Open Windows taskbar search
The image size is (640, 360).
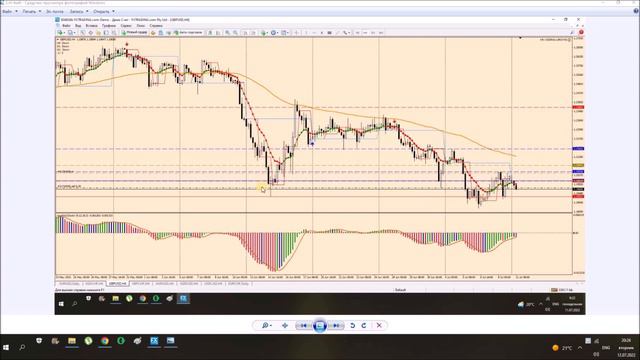(x=22, y=347)
